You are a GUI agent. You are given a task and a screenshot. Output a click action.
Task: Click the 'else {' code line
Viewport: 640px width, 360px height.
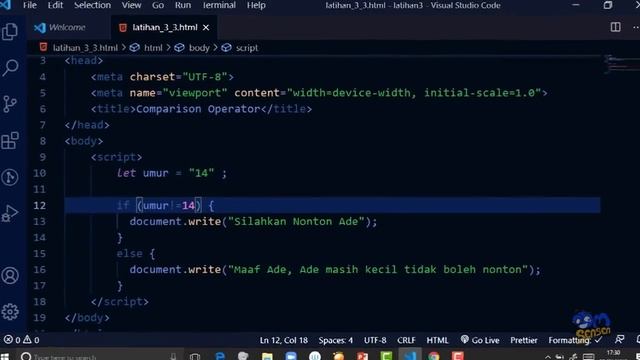[136, 253]
